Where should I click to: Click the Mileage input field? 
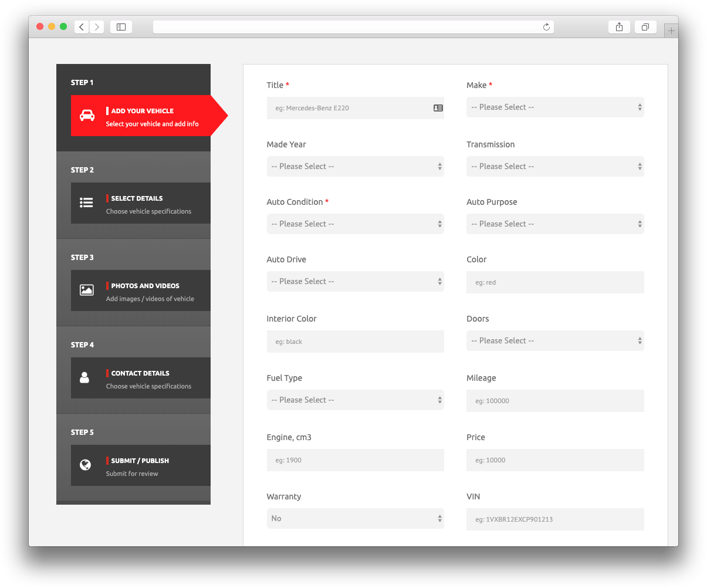[x=555, y=401]
